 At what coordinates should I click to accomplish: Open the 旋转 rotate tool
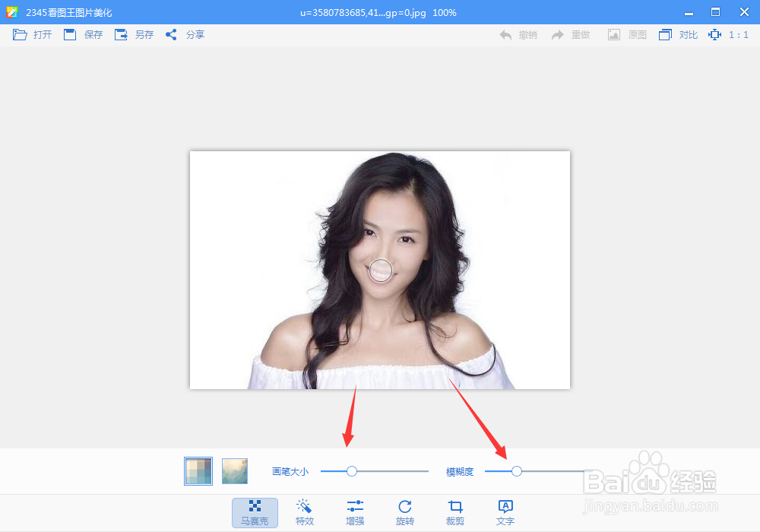[x=405, y=512]
